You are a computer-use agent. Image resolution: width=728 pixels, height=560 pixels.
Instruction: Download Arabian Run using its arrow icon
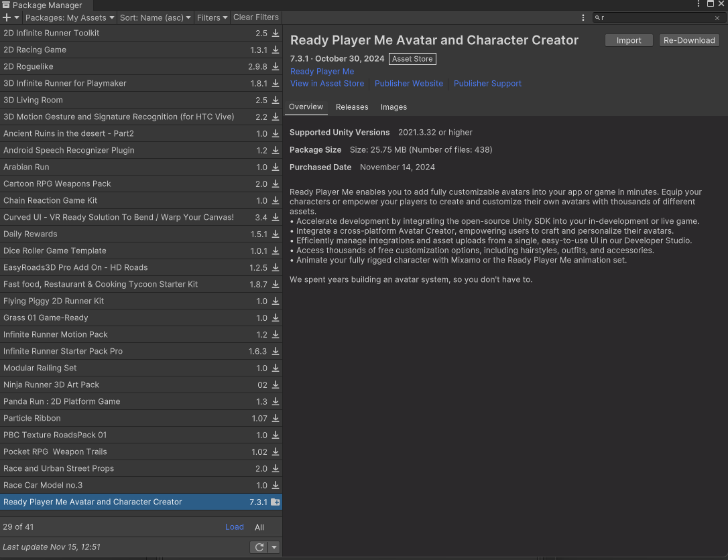tap(276, 167)
